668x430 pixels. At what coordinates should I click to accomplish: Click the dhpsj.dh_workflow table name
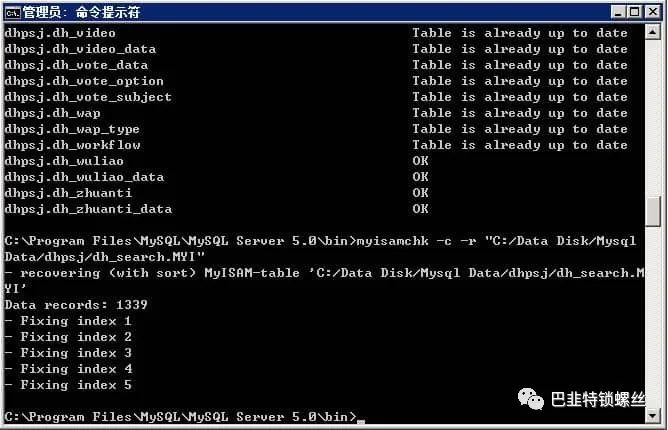click(x=72, y=145)
